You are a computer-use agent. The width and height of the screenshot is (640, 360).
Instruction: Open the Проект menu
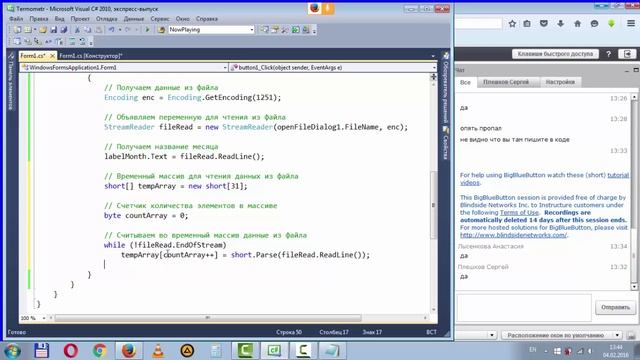[80, 19]
